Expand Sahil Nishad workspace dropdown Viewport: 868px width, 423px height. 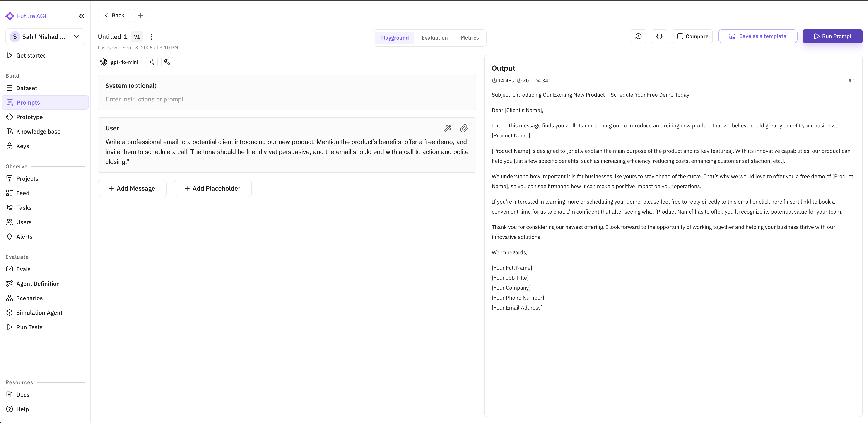coord(77,37)
